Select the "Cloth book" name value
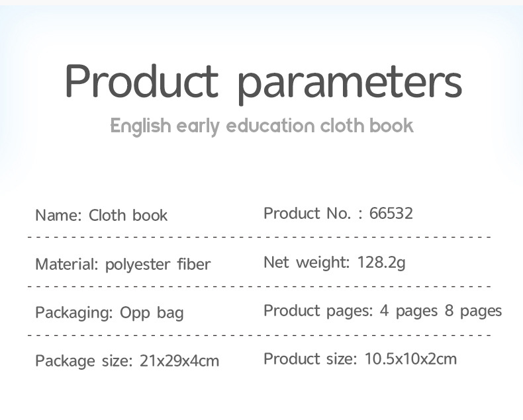523x420 pixels. coord(128,215)
